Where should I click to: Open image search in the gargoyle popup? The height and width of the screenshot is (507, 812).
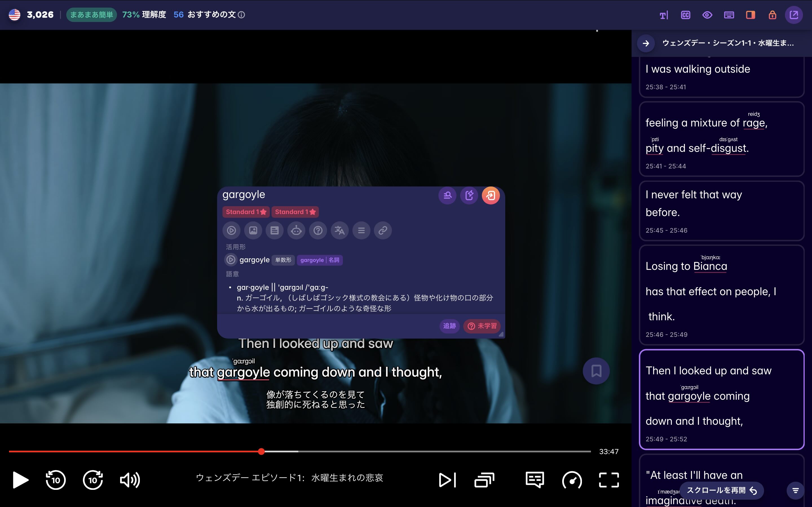point(253,230)
